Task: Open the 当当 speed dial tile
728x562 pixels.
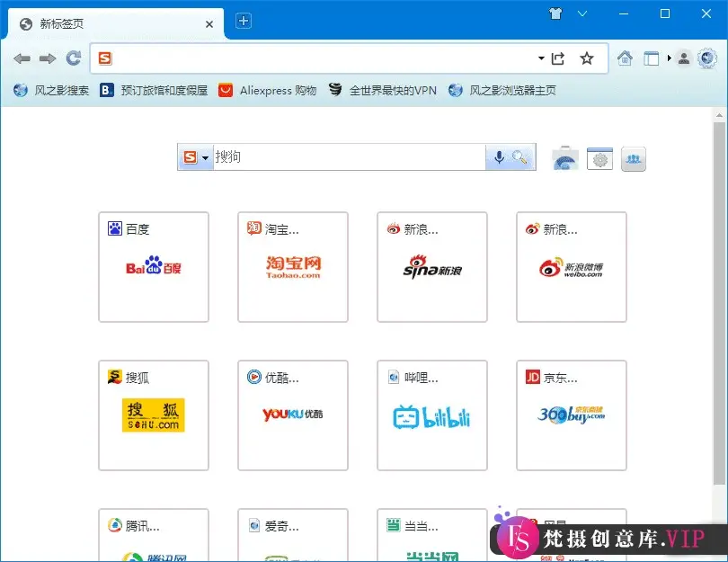Action: coord(432,535)
